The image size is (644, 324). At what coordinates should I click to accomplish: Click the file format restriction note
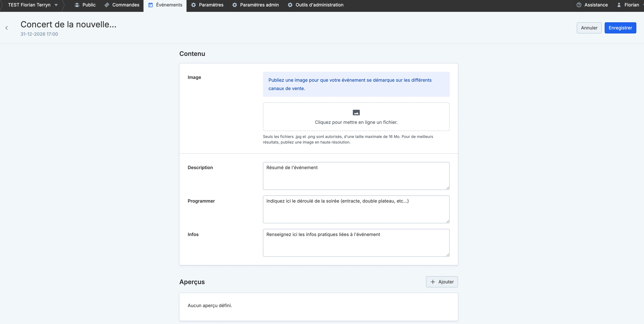coord(348,139)
